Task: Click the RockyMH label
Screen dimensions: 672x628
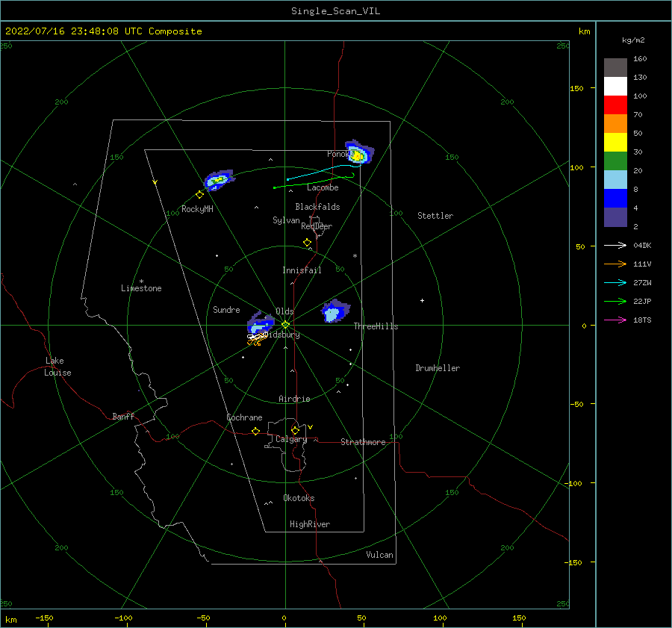Action: click(197, 209)
